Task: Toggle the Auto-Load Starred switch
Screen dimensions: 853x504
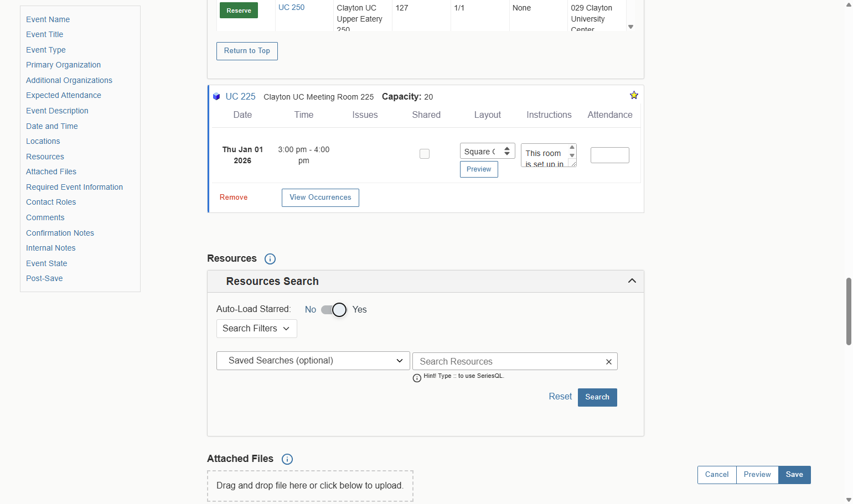Action: 334,310
